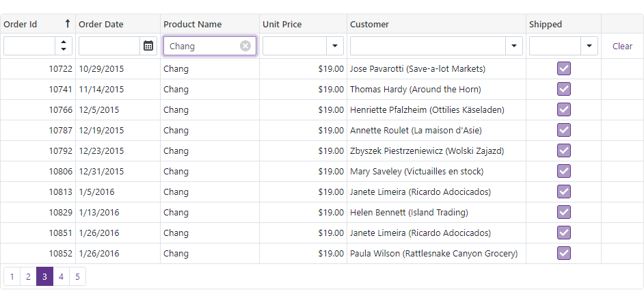Toggle Shipped checkbox for order 10722
Viewport: 644px width, 303px height.
click(x=564, y=68)
